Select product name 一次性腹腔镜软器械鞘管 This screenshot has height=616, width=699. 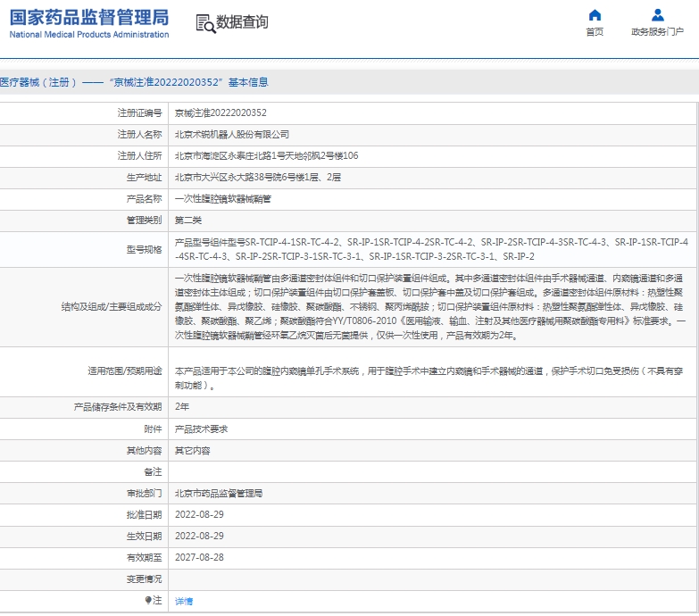223,199
